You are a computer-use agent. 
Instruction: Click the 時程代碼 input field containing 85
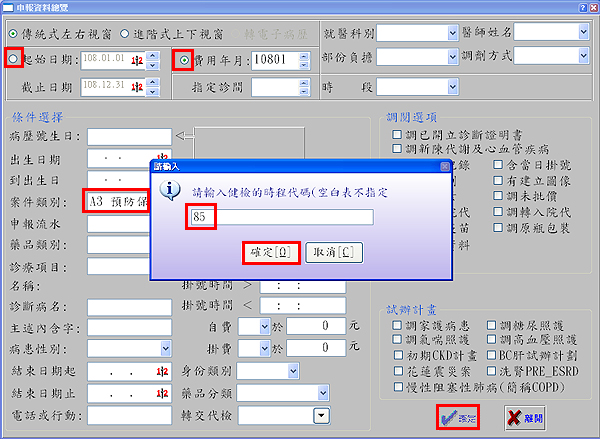tap(280, 217)
